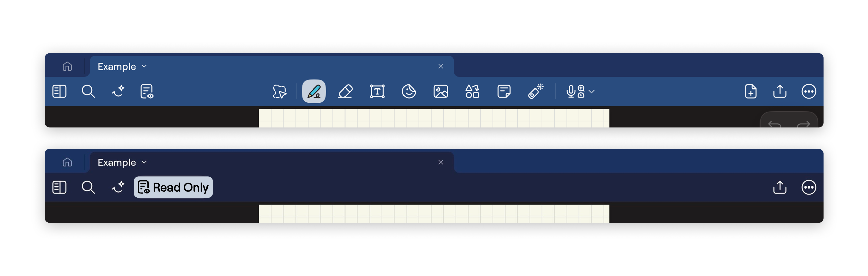Open the Stickers/Elements tool

(409, 91)
